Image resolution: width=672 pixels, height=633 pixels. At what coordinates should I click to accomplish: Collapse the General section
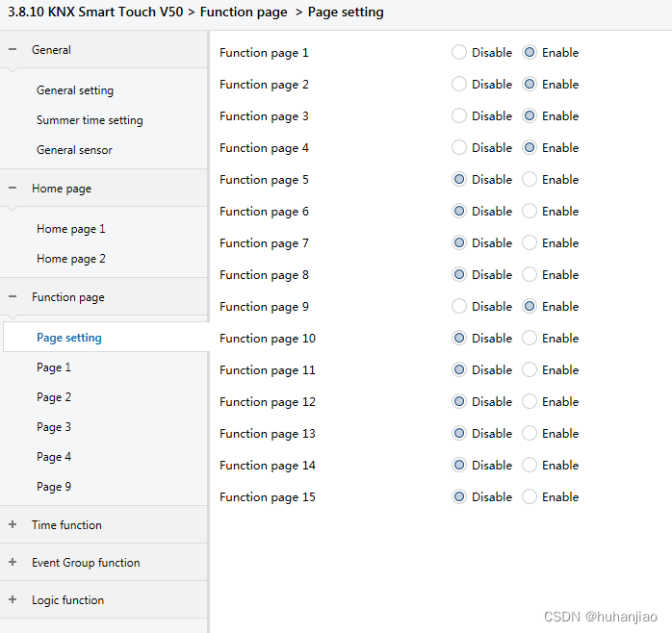(13, 50)
